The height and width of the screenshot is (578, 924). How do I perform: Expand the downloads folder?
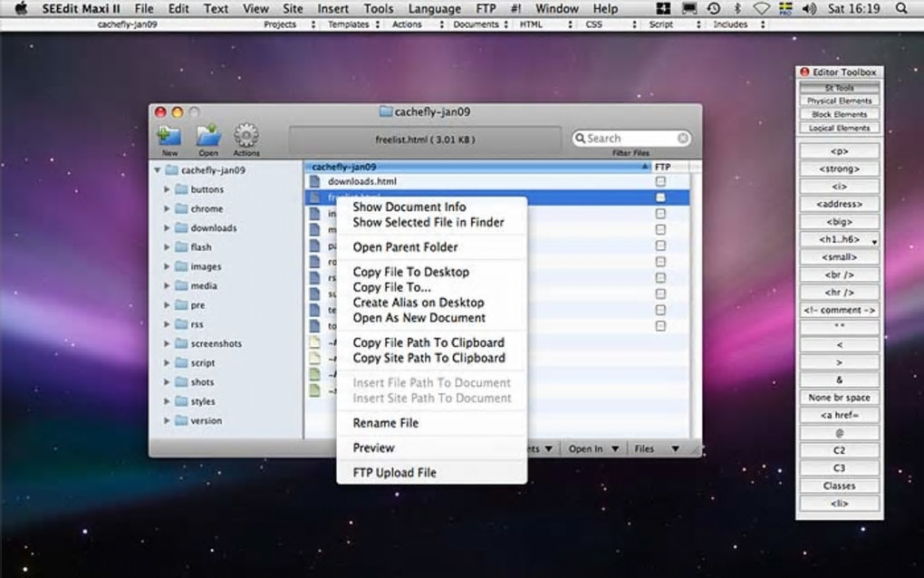(167, 227)
